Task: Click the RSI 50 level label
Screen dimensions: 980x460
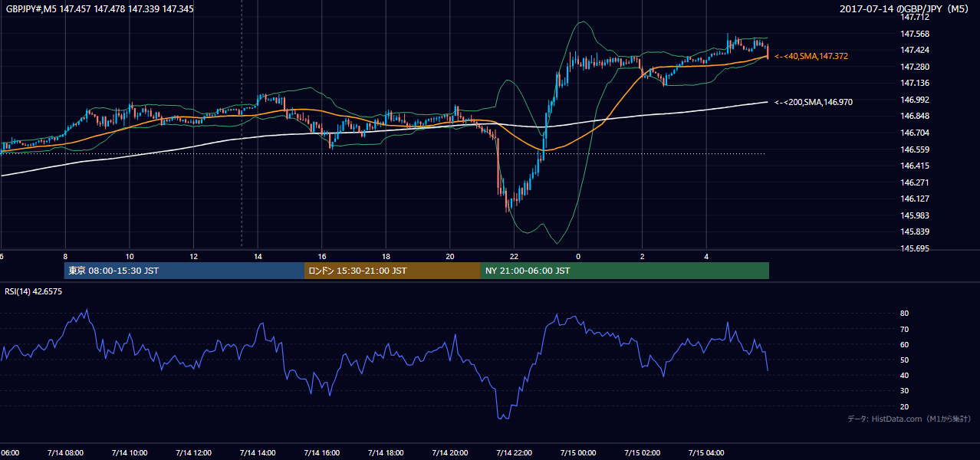Action: coord(905,360)
